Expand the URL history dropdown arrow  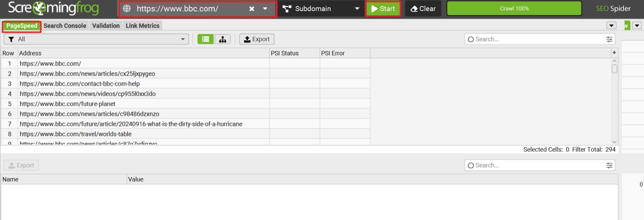(265, 9)
